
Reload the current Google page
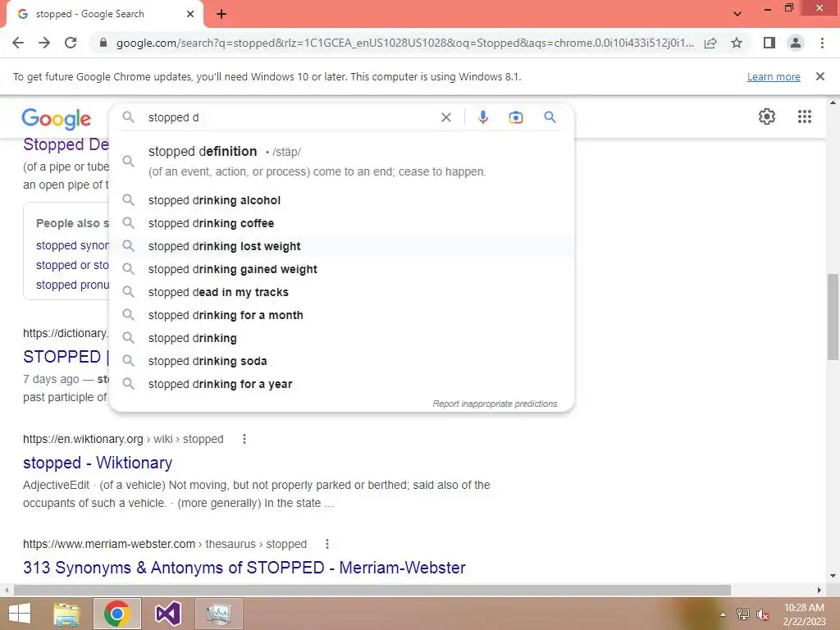(71, 43)
